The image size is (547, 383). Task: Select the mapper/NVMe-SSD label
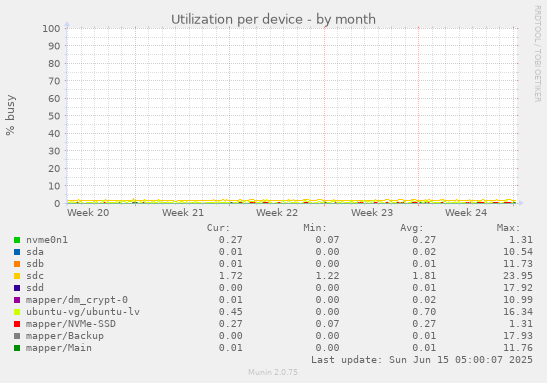71,324
